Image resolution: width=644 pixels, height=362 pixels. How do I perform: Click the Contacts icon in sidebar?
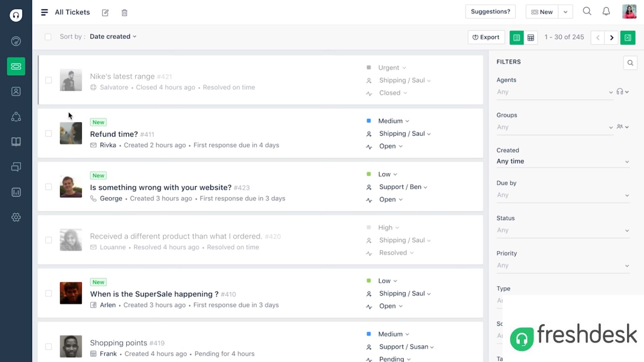16,91
